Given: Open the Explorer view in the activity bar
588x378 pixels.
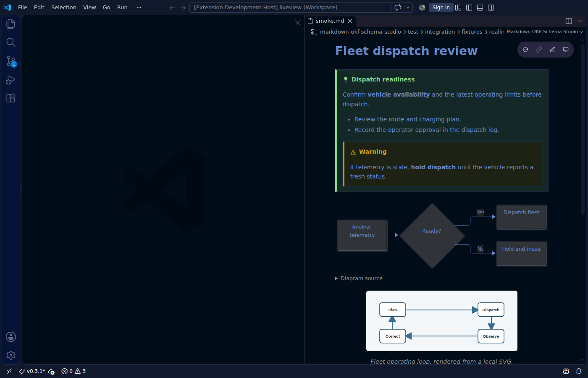Looking at the screenshot, I should (x=11, y=24).
